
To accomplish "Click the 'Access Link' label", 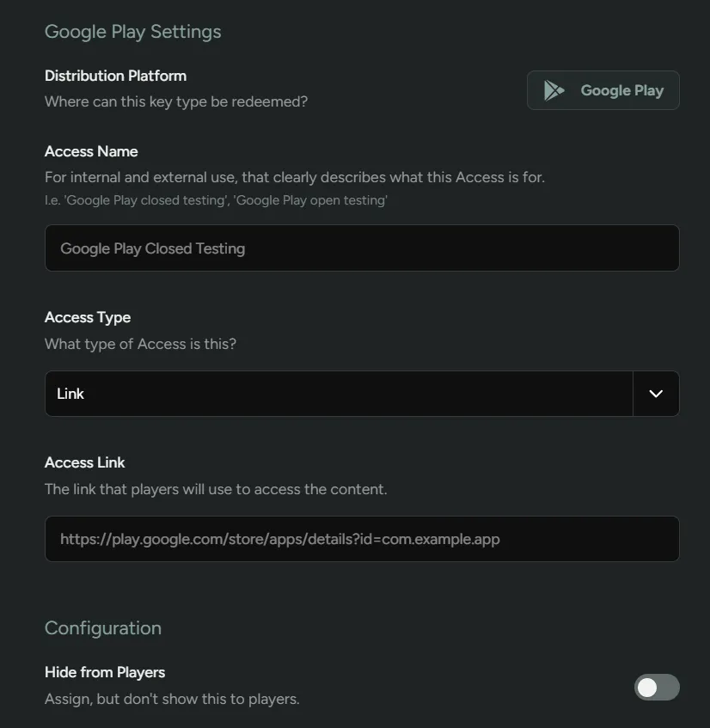I will (84, 462).
